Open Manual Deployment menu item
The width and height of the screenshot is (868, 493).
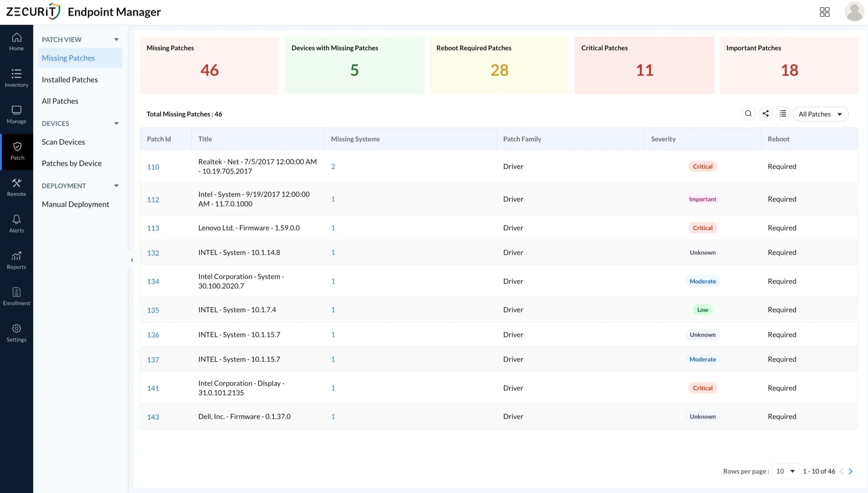pos(75,204)
